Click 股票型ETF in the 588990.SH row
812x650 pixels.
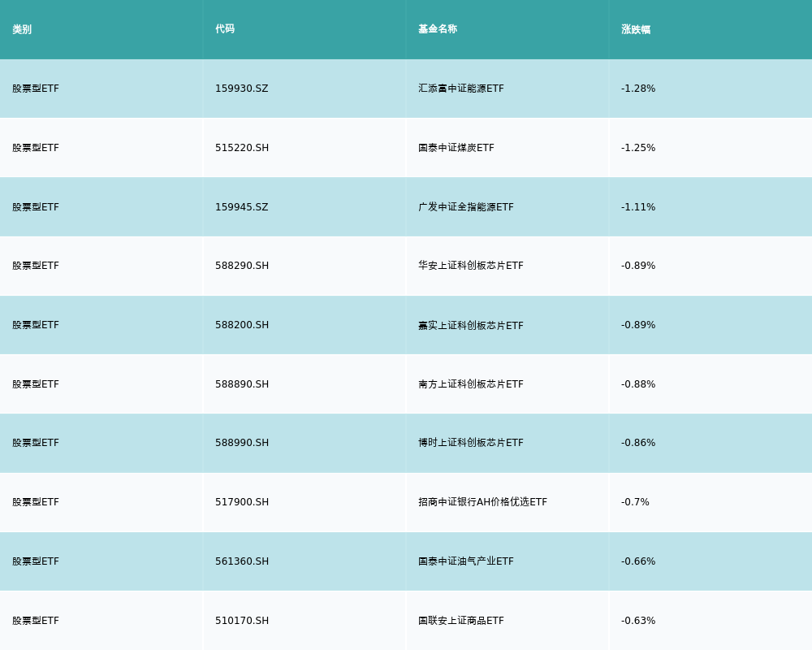(36, 443)
